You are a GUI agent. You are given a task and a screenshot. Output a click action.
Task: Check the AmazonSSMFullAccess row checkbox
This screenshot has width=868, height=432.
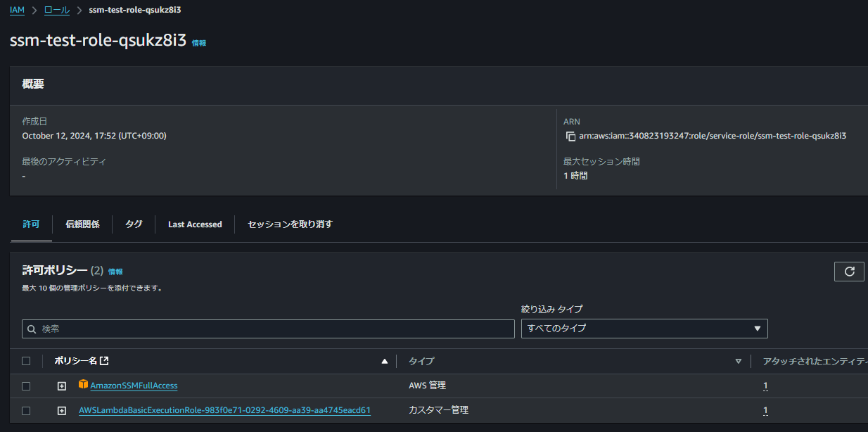click(x=26, y=385)
